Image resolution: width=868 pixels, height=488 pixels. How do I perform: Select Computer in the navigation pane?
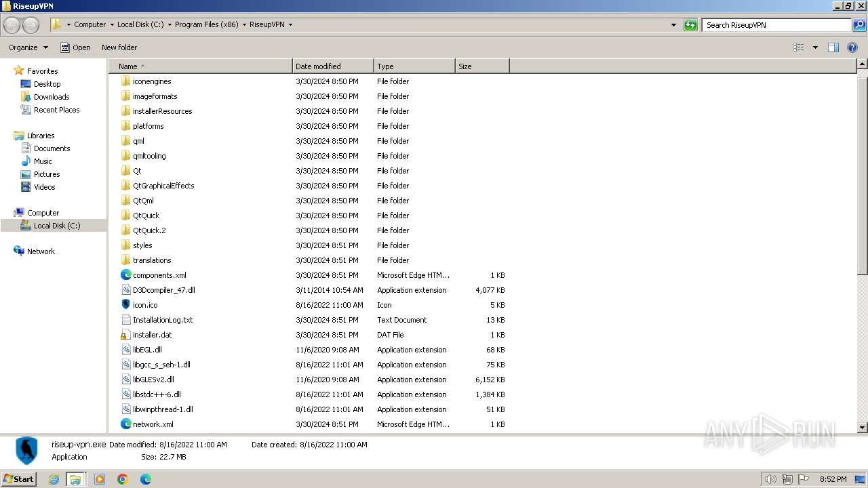click(43, 213)
